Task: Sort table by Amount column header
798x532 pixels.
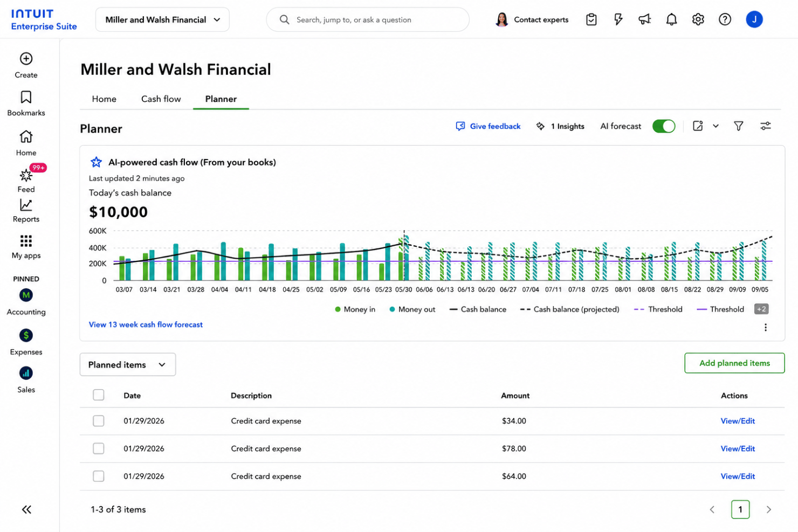Action: [515, 395]
